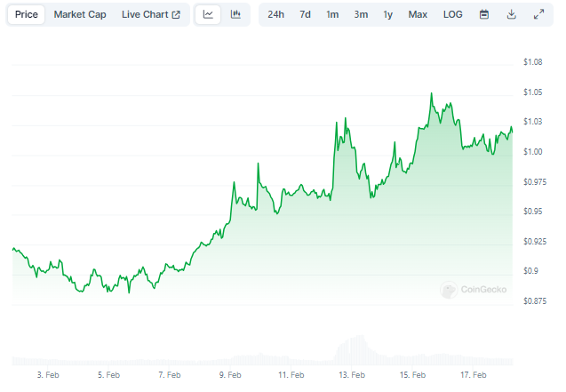This screenshot has height=392, width=566.
Task: Click the $1.08 price axis label
Action: pos(533,62)
